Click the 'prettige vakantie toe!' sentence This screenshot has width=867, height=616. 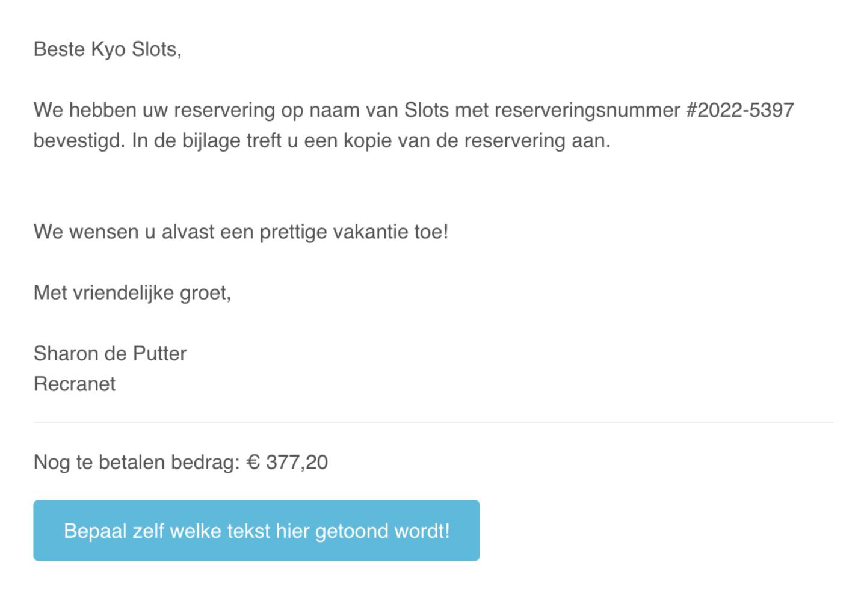pos(354,232)
